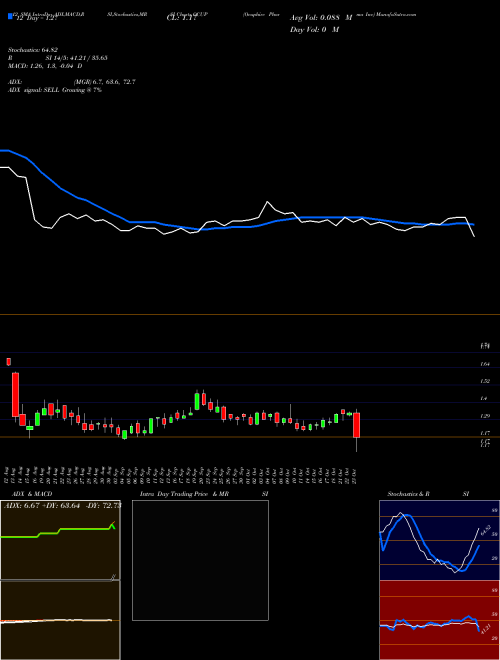Click the green ADX line in ADX panel
The height and width of the screenshot is (660, 500).
[57, 532]
